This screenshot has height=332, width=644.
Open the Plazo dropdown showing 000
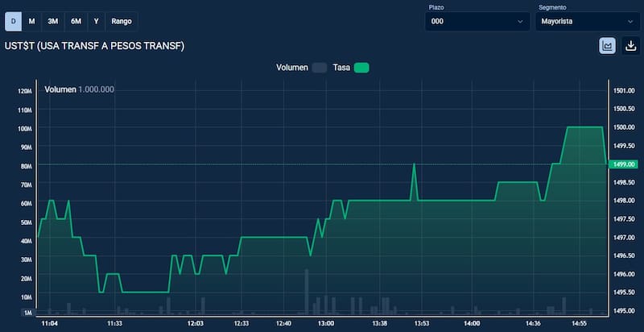(477, 22)
